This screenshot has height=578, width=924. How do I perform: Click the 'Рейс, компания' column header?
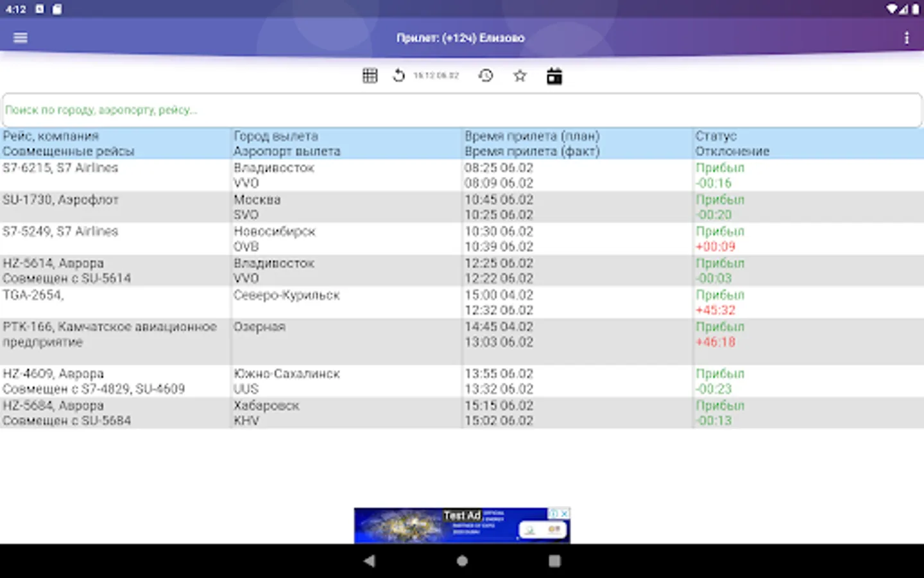click(51, 136)
